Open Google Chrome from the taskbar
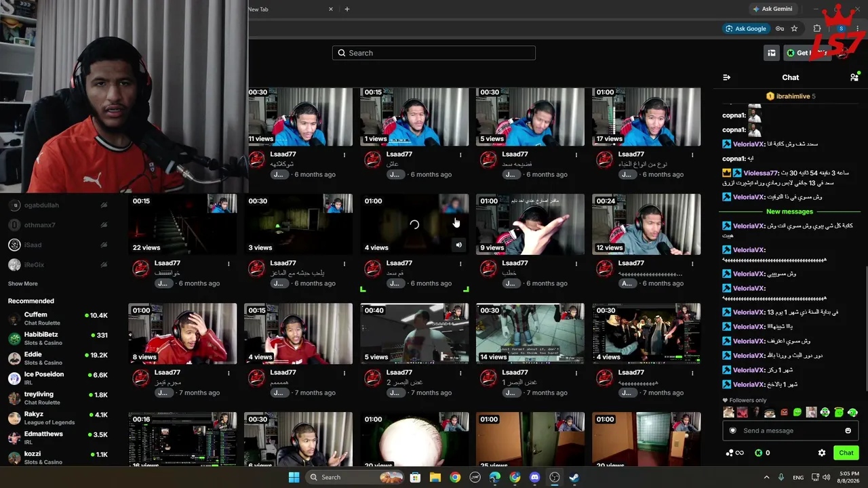The image size is (868, 488). (x=455, y=477)
